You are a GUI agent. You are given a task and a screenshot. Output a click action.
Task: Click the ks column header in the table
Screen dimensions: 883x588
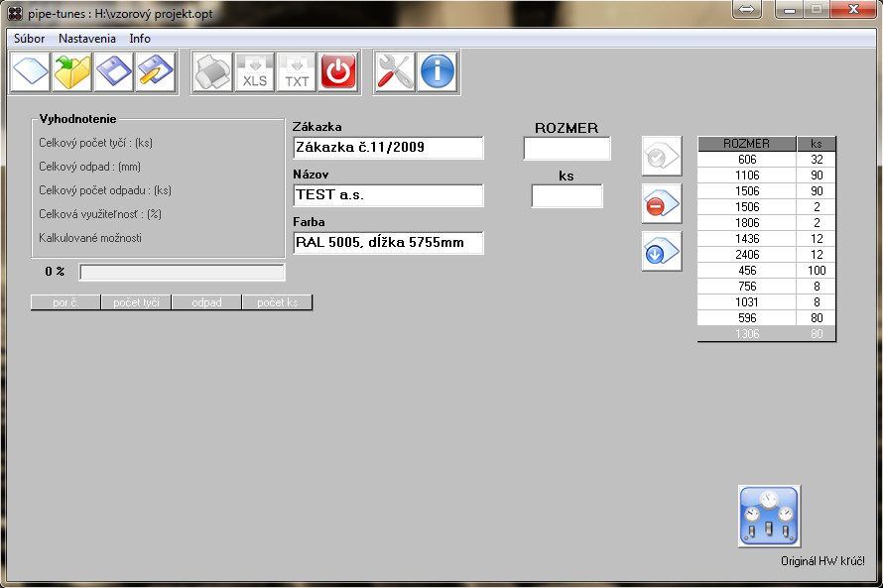tap(816, 144)
